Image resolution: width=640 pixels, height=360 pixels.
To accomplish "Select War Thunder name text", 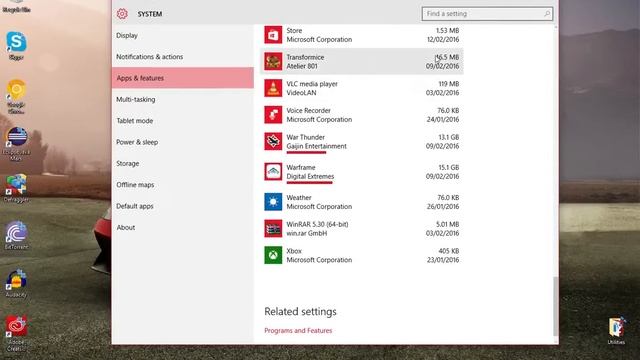I will (305, 137).
